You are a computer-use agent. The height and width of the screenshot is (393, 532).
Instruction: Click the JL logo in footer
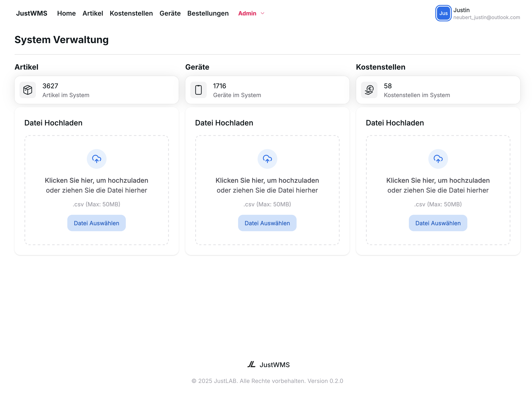pos(251,364)
